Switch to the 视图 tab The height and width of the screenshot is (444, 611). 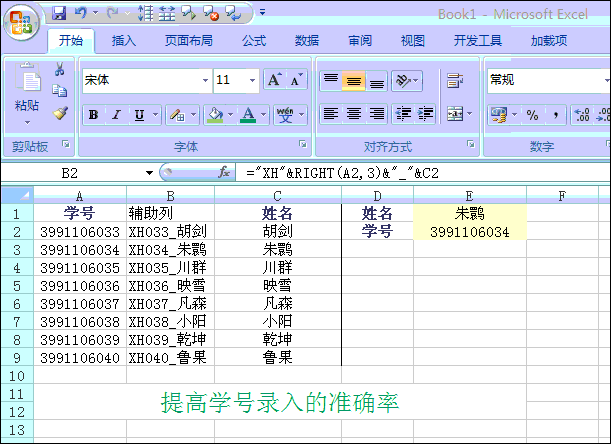point(413,41)
